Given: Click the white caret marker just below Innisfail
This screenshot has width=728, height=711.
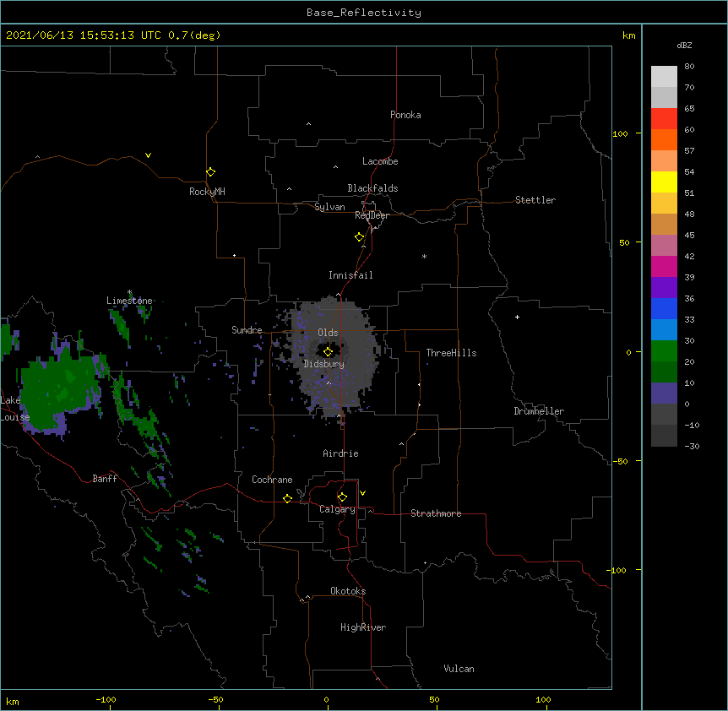Looking at the screenshot, I should pos(338,295).
